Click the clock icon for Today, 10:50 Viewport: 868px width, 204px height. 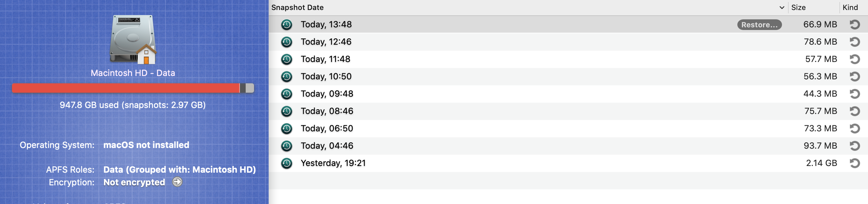coord(286,77)
